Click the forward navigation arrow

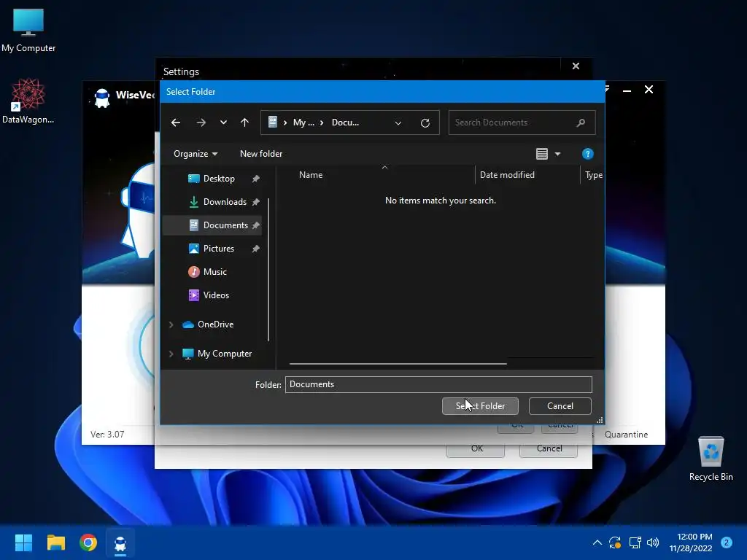201,122
